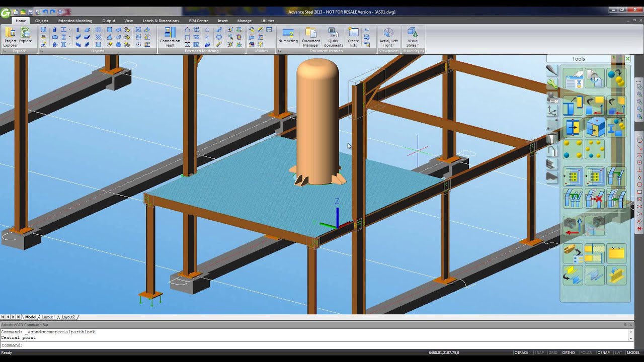The image size is (644, 362).
Task: Click the Explore button in ribbon
Action: (25, 35)
